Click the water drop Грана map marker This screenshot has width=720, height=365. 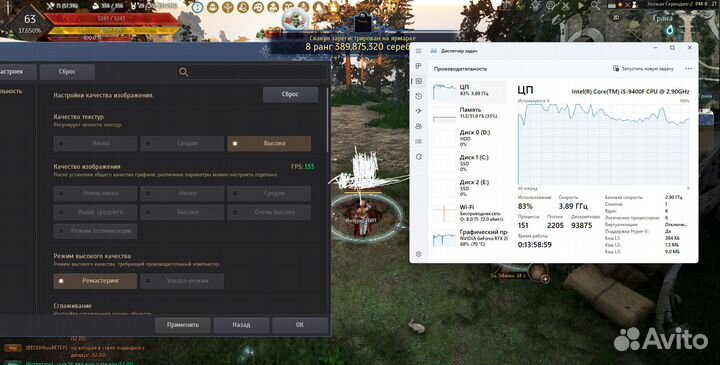[x=670, y=30]
